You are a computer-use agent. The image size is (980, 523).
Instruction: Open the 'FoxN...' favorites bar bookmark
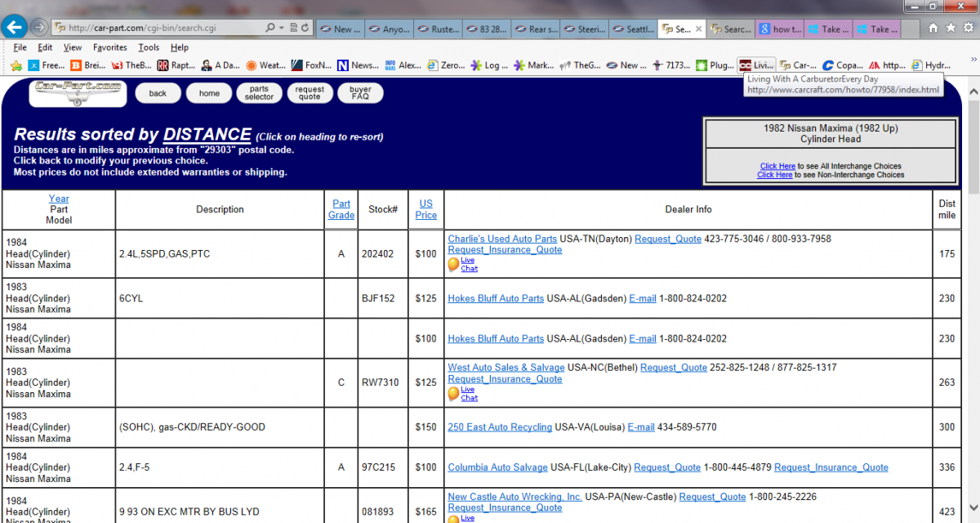pos(312,65)
